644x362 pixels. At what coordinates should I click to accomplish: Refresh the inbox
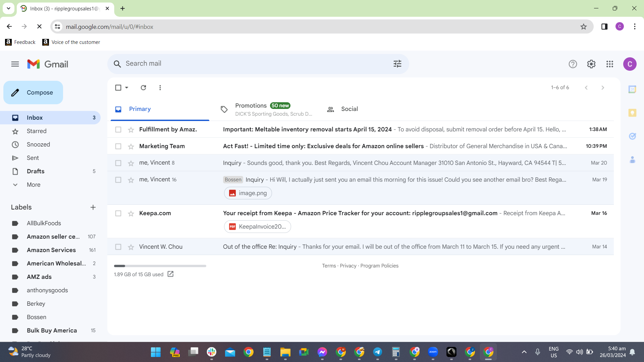pos(144,87)
